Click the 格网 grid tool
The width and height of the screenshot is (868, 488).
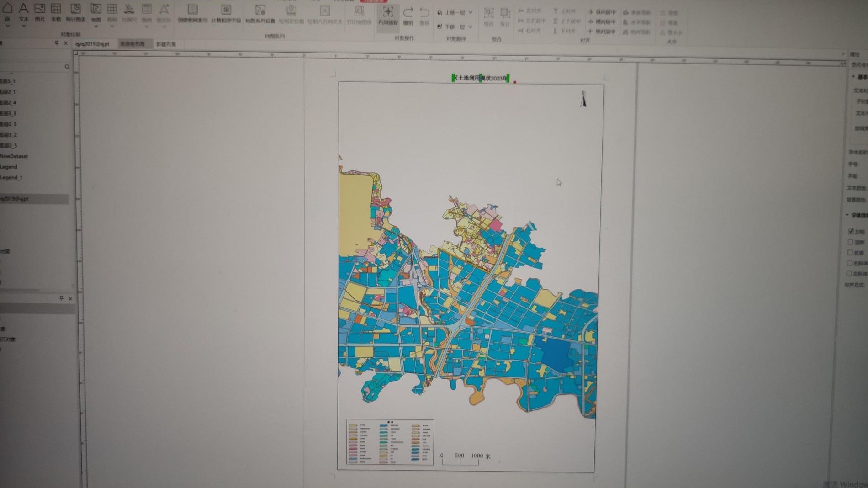(x=112, y=12)
